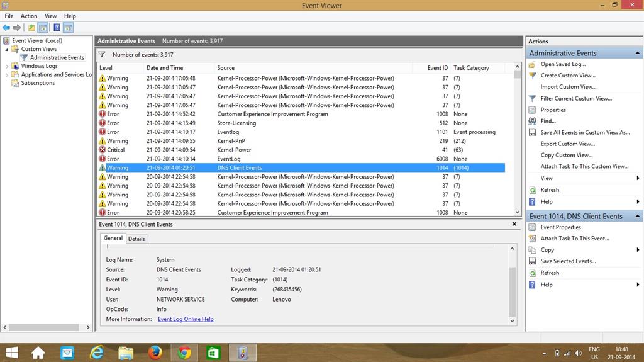Open the Action menu
644x362 pixels.
point(29,16)
